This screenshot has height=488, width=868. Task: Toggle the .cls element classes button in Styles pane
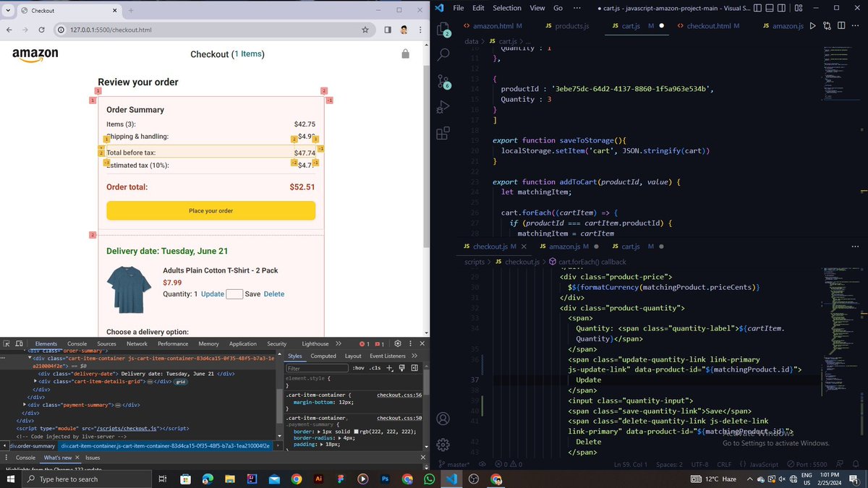[375, 368]
